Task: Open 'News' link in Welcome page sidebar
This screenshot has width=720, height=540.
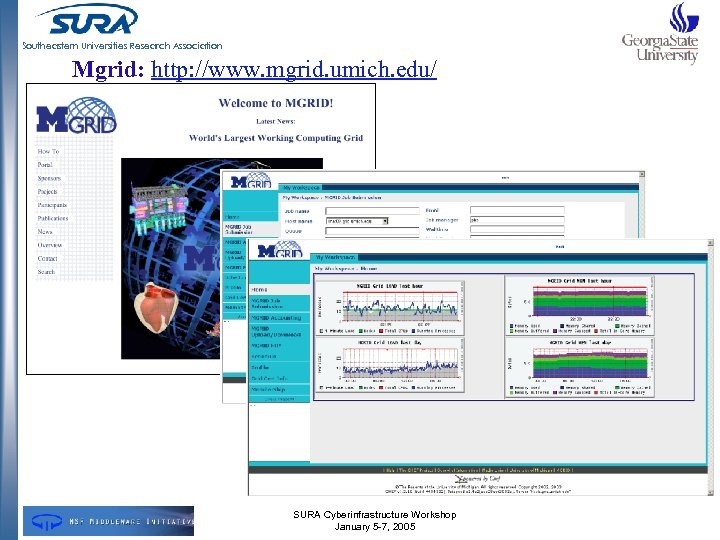Action: [45, 231]
